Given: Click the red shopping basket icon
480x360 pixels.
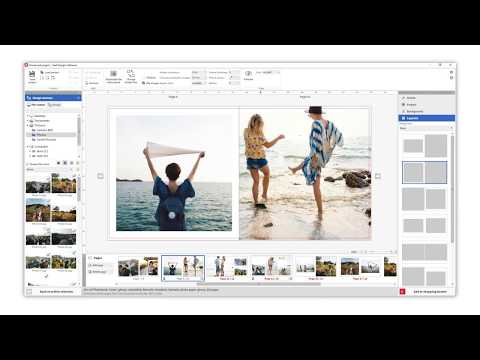Looking at the screenshot, I should pos(402,292).
